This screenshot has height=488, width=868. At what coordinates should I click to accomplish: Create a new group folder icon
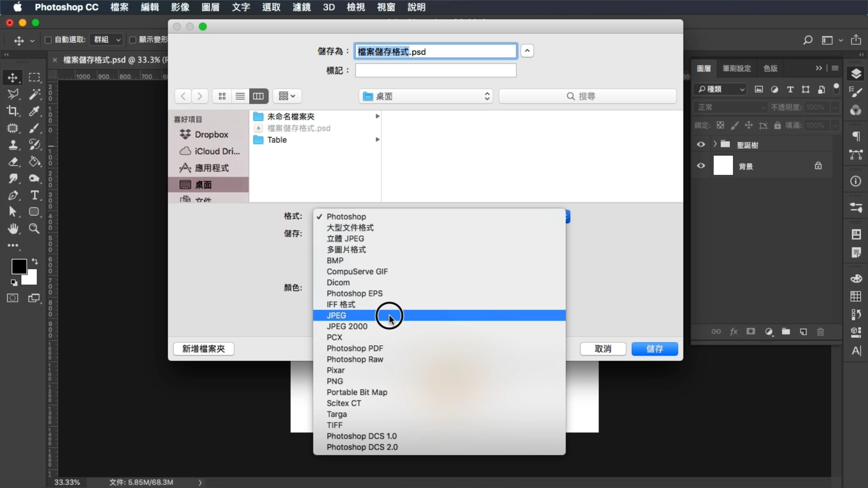786,332
